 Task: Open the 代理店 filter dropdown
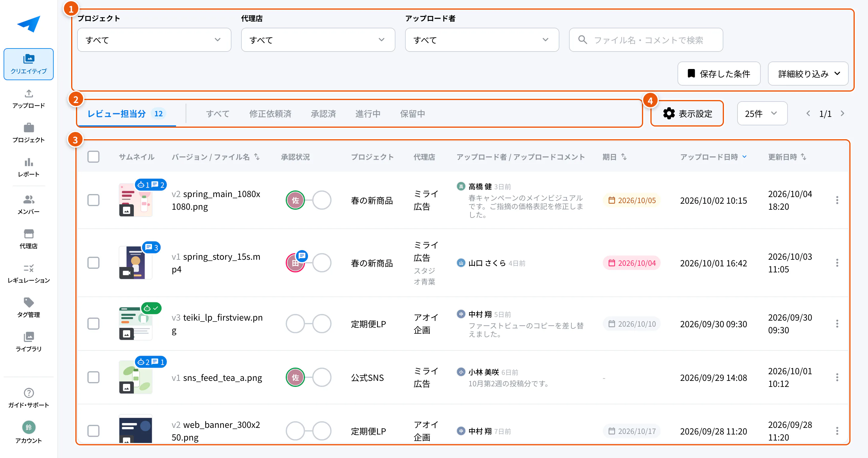318,40
